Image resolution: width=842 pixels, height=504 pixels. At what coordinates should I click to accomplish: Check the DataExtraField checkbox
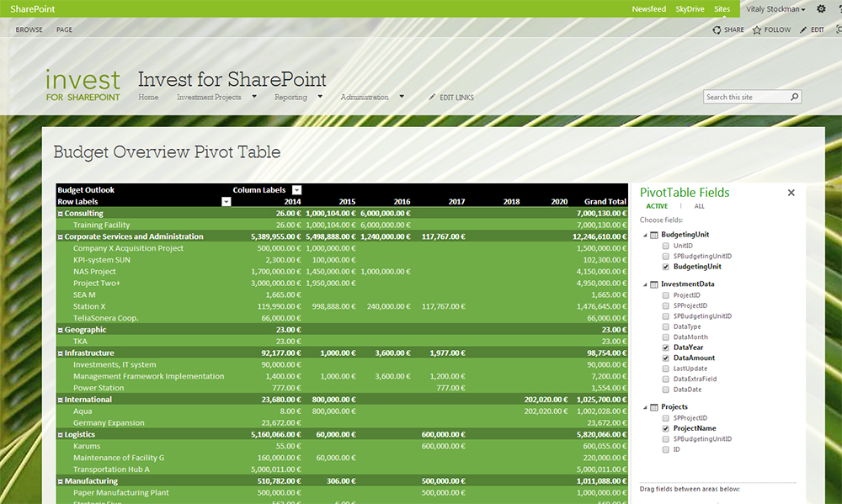point(666,379)
